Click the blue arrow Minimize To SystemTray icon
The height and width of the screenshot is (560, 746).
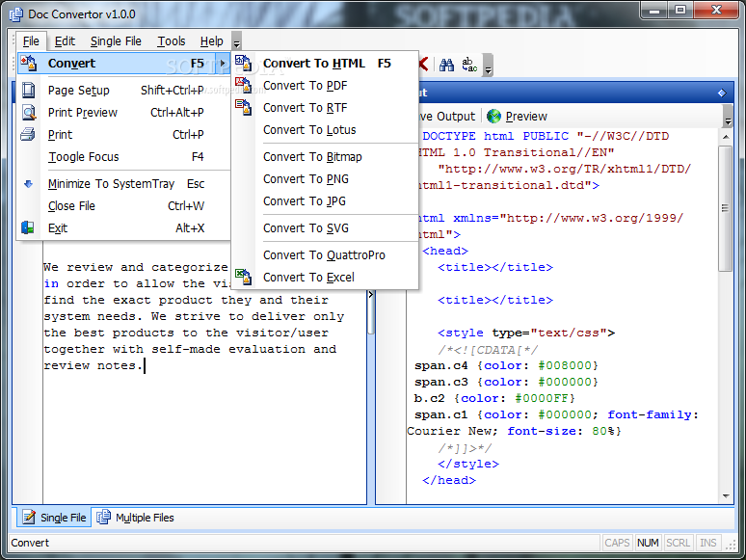tap(29, 184)
